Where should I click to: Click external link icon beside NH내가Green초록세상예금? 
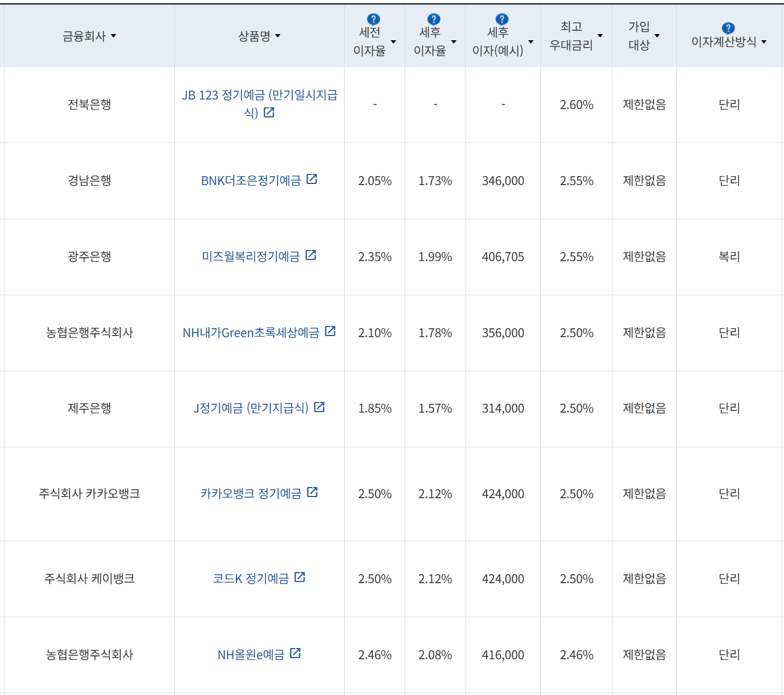(x=331, y=331)
